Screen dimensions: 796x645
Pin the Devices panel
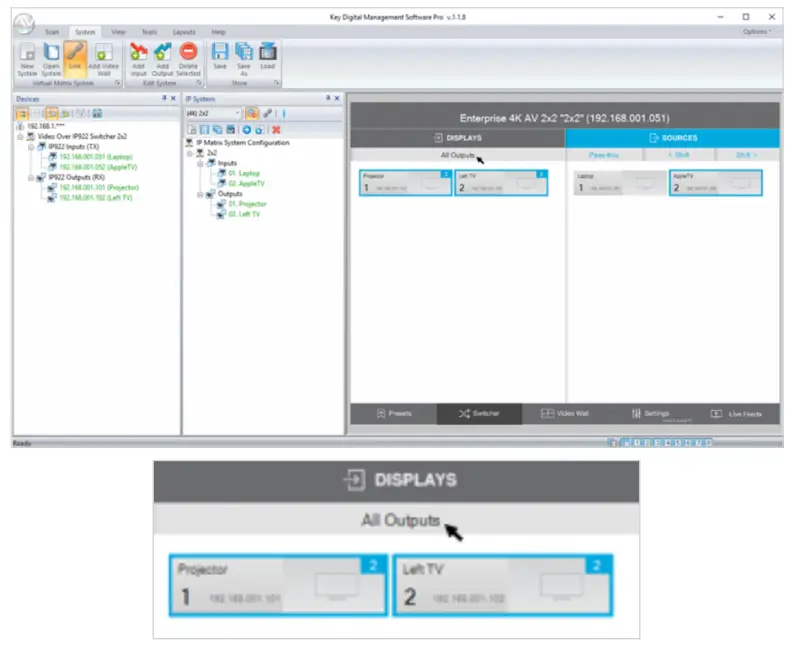pyautogui.click(x=164, y=98)
